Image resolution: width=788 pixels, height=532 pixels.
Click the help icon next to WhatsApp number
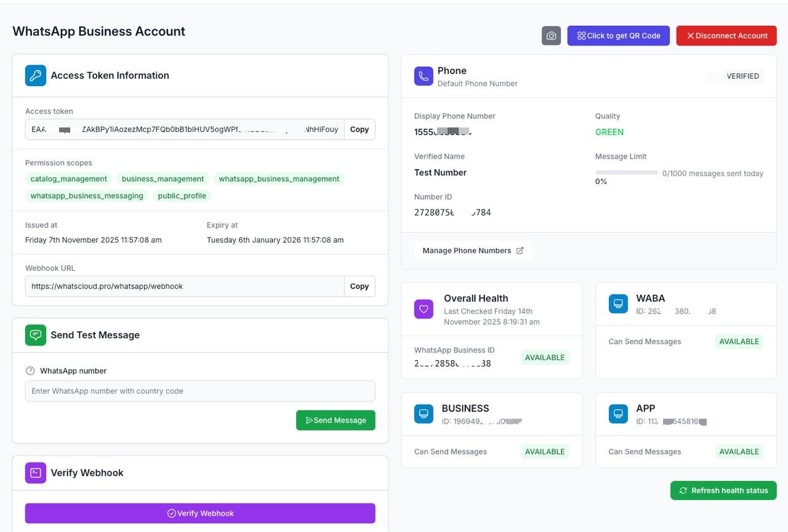30,371
